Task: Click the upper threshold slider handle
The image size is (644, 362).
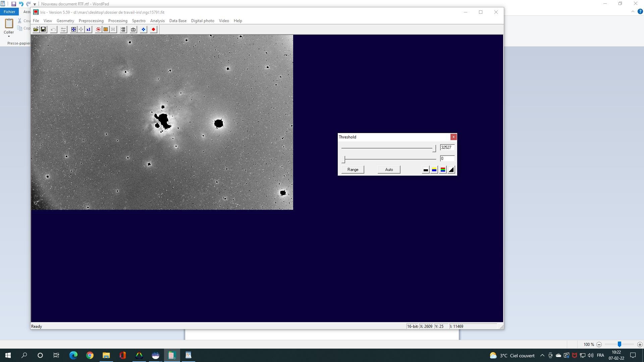Action: pos(434,148)
